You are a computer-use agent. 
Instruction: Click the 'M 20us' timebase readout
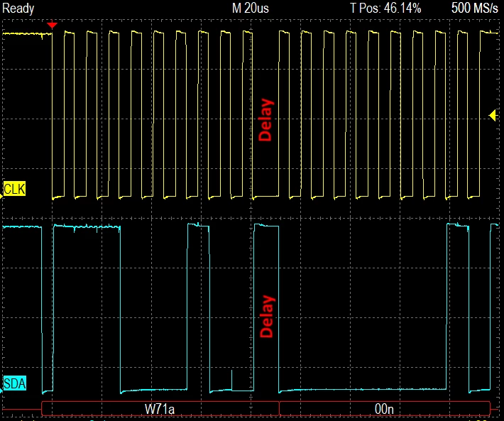click(x=251, y=8)
